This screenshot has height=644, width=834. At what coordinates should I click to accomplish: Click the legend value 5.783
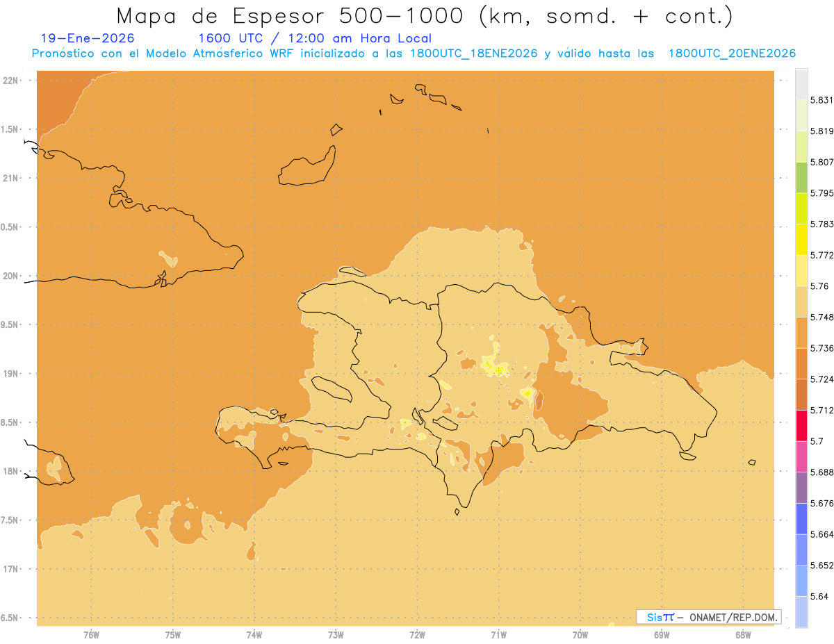(x=822, y=224)
